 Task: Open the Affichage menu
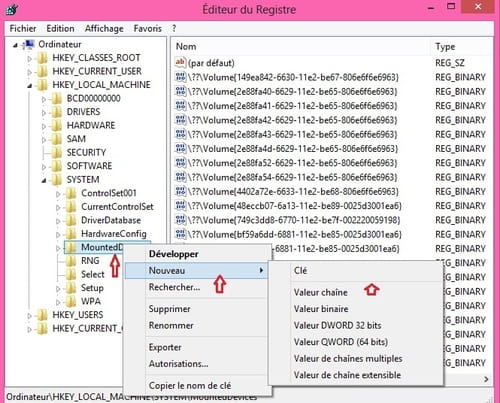104,29
